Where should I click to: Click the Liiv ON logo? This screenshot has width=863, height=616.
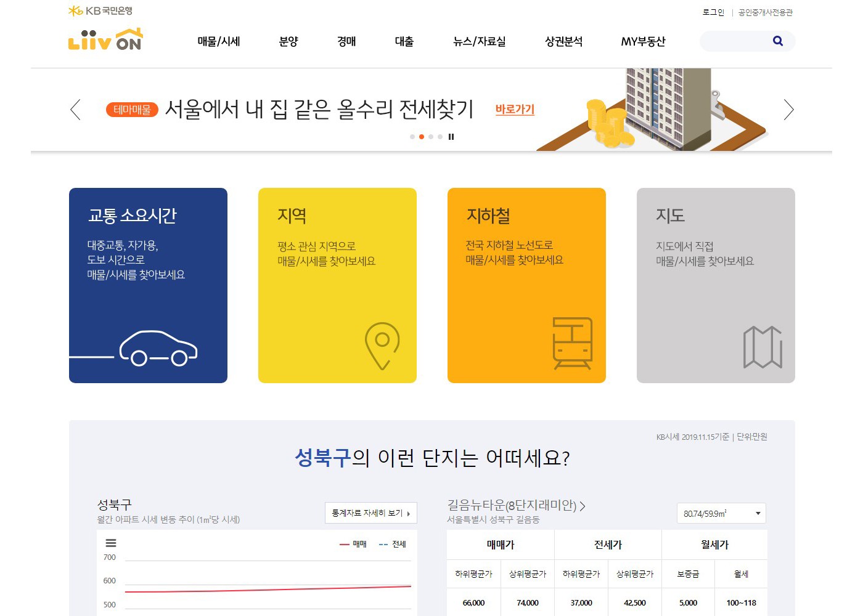(x=105, y=39)
